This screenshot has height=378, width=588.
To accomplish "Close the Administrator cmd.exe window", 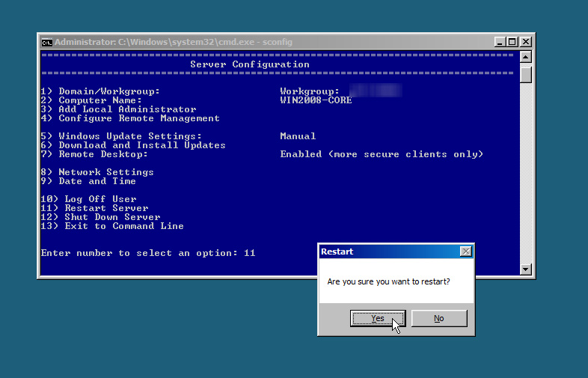I will [x=526, y=42].
